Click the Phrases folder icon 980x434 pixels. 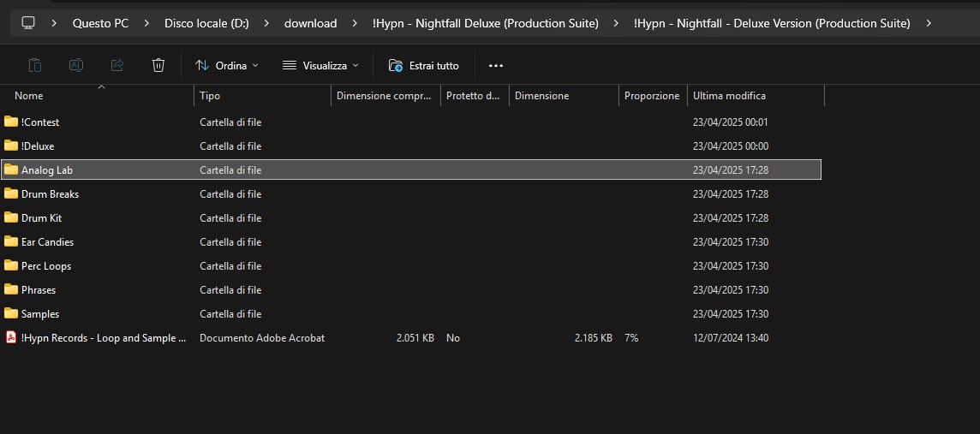10,289
